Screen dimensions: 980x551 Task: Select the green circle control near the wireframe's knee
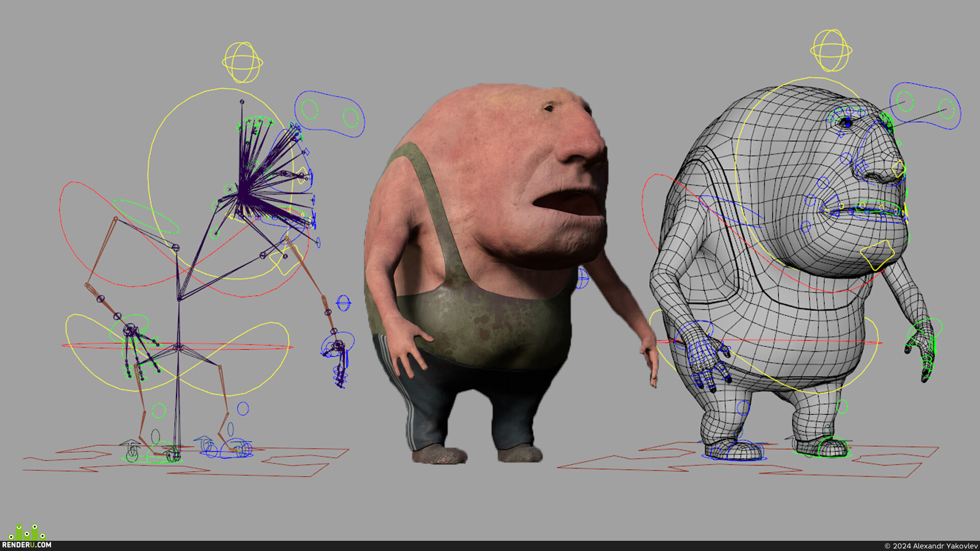(842, 407)
